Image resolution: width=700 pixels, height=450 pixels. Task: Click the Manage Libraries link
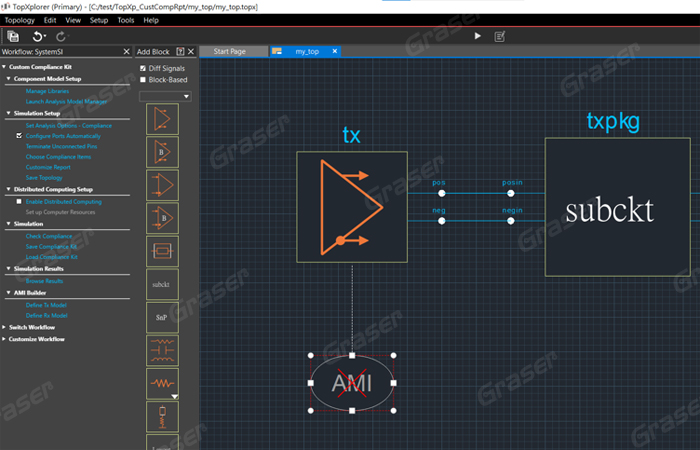pyautogui.click(x=47, y=91)
